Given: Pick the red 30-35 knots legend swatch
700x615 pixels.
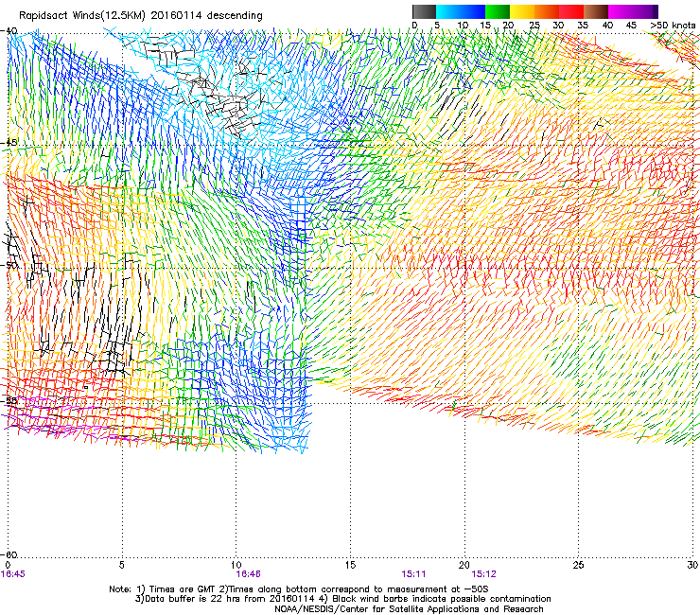Looking at the screenshot, I should [571, 11].
